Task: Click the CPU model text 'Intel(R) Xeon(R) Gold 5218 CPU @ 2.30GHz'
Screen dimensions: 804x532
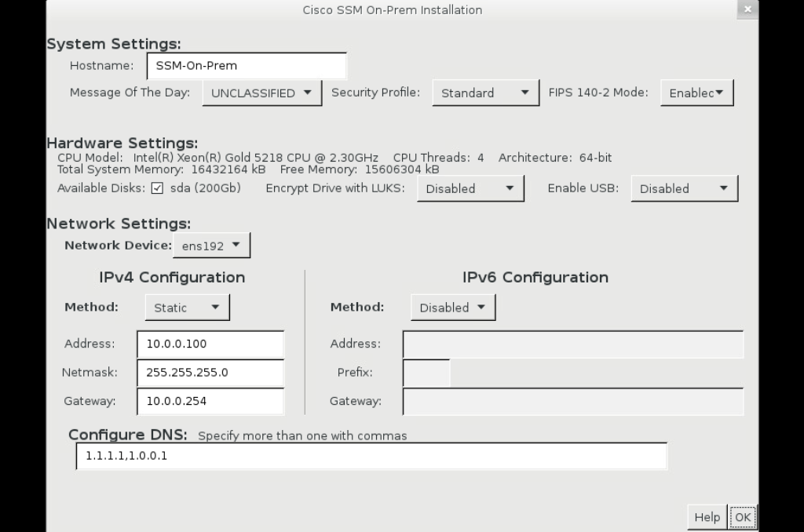Action: click(255, 158)
